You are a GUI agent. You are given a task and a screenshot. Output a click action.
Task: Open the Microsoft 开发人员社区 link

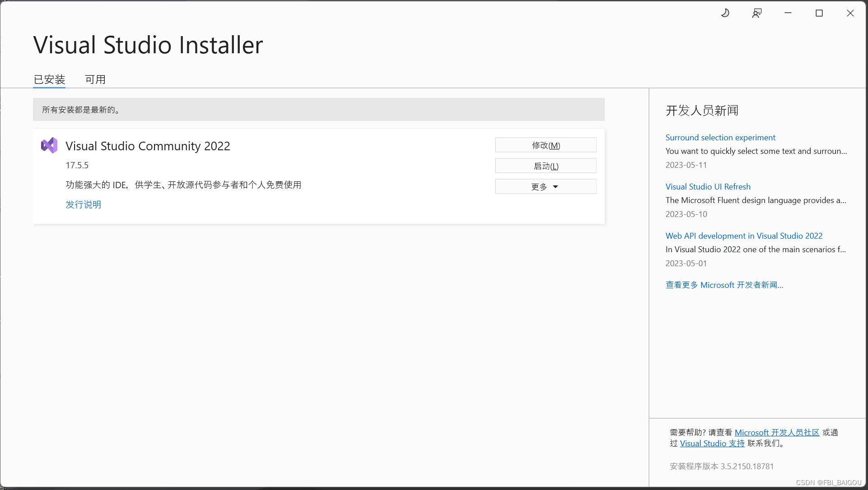(777, 432)
